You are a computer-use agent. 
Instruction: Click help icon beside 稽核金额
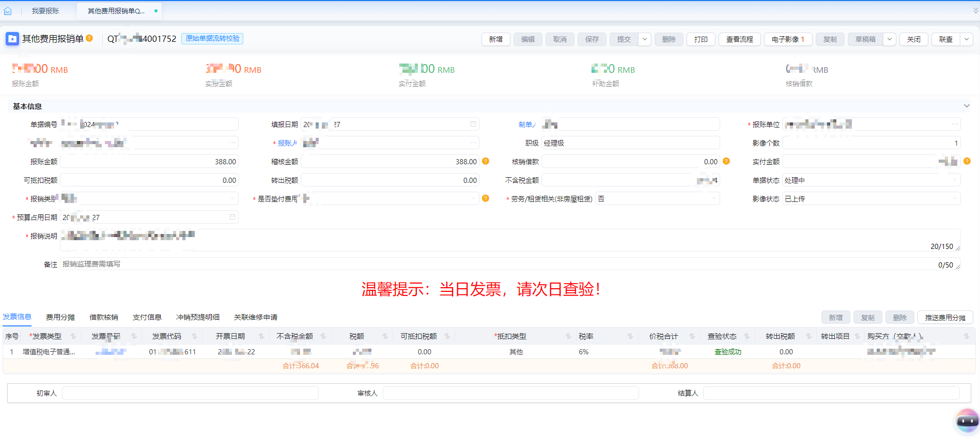(x=486, y=161)
